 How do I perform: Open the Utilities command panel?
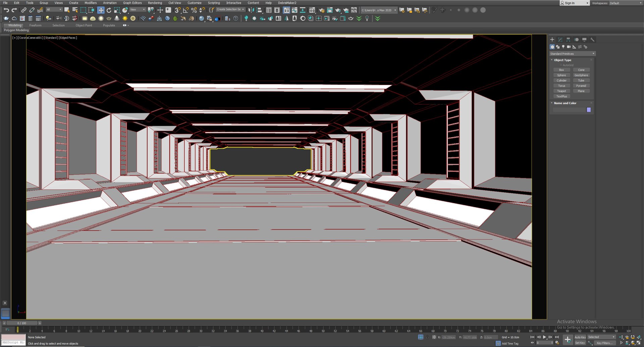coord(592,40)
